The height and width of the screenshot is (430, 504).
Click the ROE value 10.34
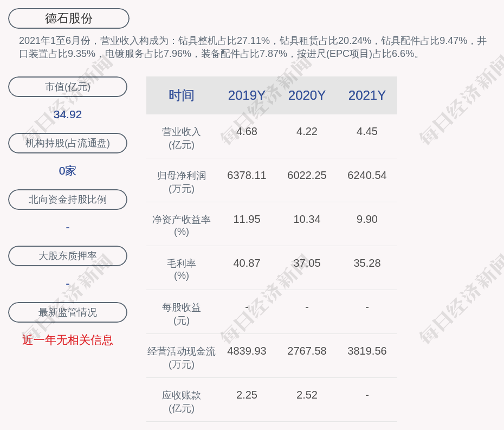click(x=307, y=220)
